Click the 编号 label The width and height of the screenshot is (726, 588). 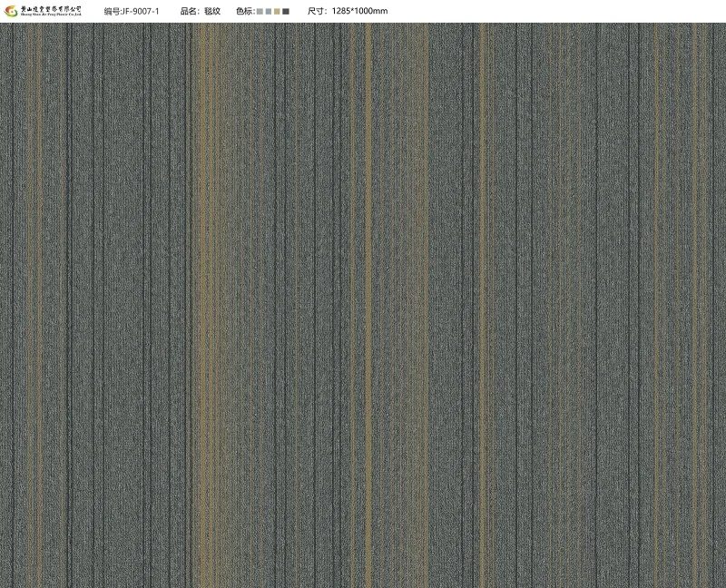112,11
